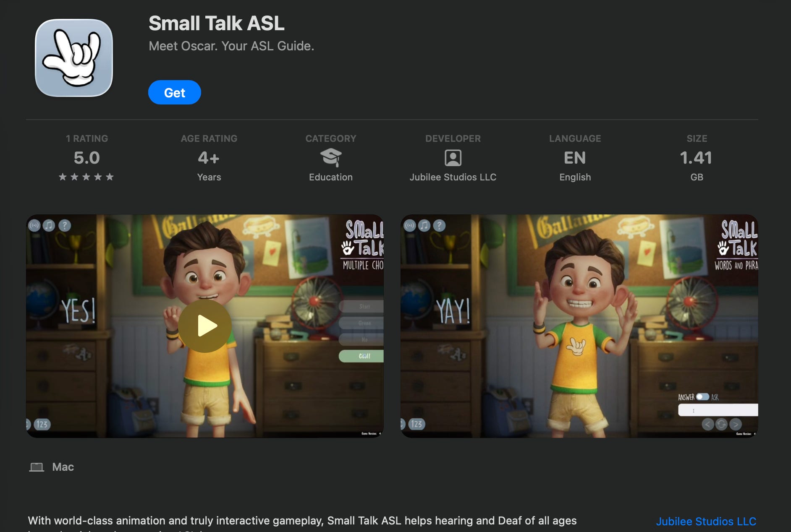The height and width of the screenshot is (532, 791).
Task: Click the "English" language label
Action: pos(575,177)
